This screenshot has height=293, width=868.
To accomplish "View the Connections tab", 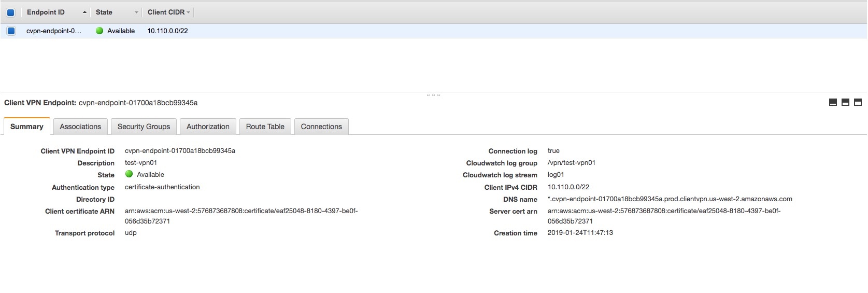I will pyautogui.click(x=321, y=127).
